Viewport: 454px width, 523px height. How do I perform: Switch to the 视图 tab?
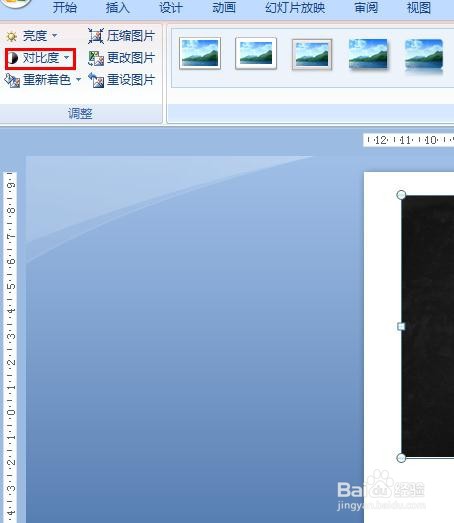(x=419, y=7)
